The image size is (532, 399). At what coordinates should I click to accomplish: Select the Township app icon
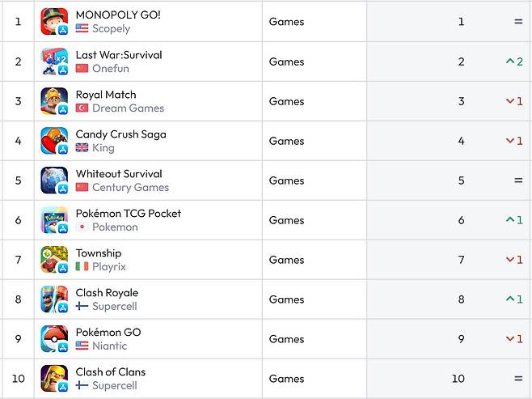coord(54,260)
